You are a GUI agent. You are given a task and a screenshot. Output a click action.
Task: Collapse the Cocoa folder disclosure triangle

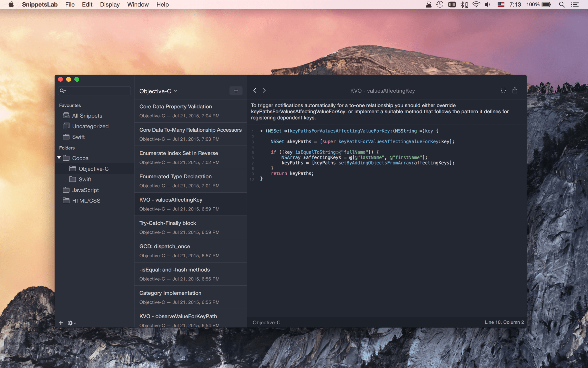pyautogui.click(x=59, y=158)
